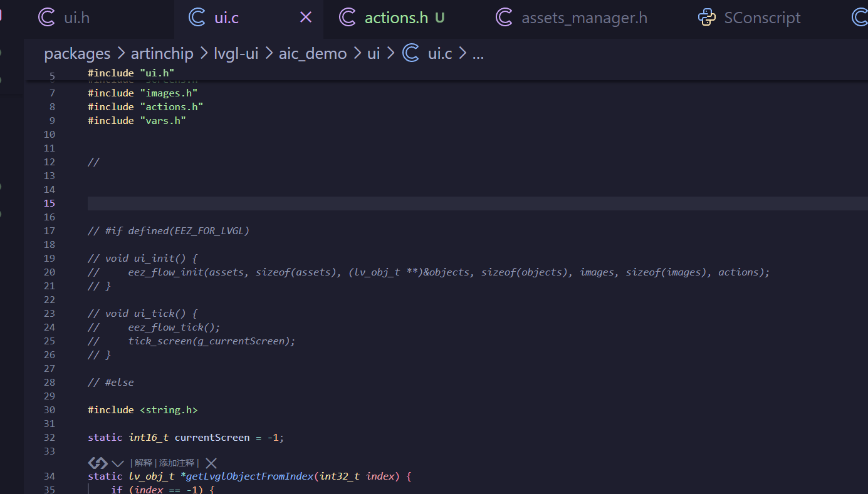
Task: Switch to the assets_manager.h tab
Action: pos(572,18)
